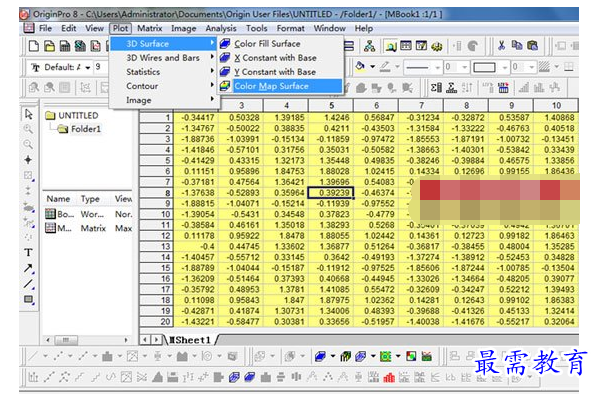The width and height of the screenshot is (596, 394).
Task: Click the New Excel icon
Action: pos(80,46)
